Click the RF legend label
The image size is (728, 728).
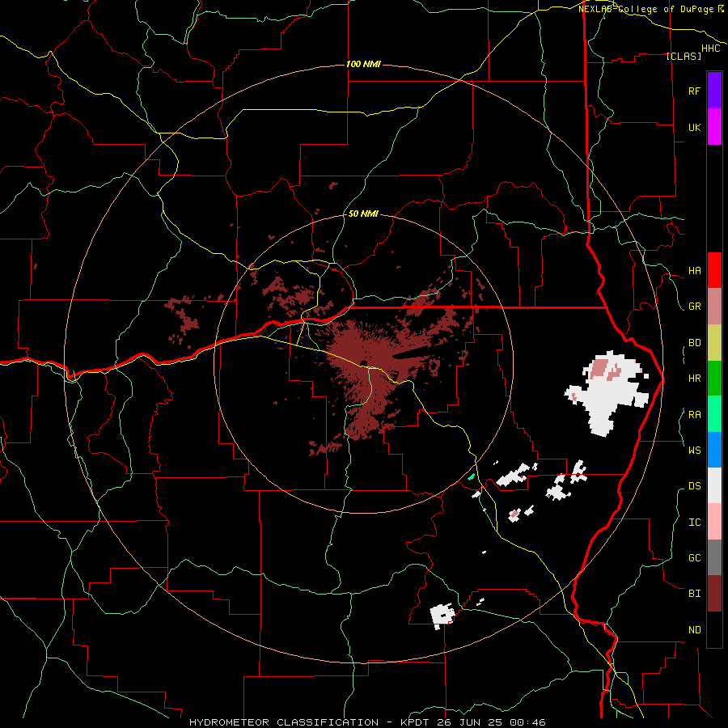coord(694,91)
